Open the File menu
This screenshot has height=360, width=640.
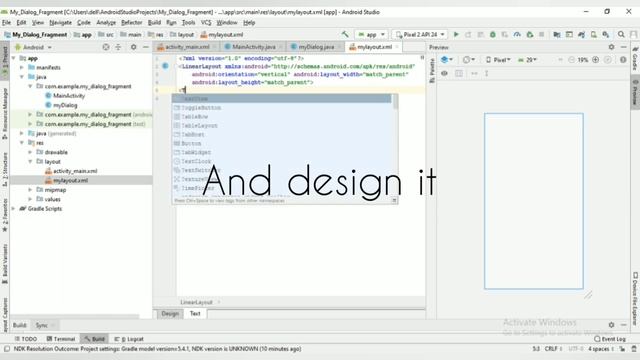pos(7,22)
